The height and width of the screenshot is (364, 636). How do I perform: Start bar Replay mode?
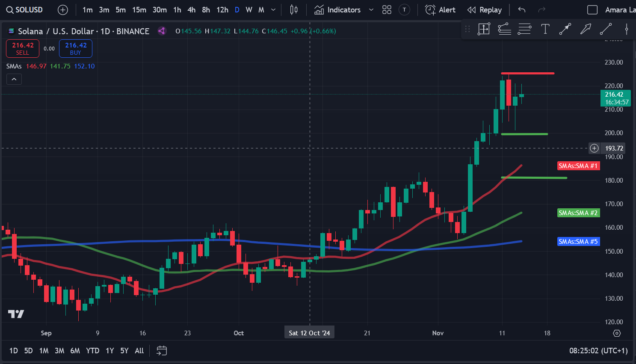click(485, 10)
